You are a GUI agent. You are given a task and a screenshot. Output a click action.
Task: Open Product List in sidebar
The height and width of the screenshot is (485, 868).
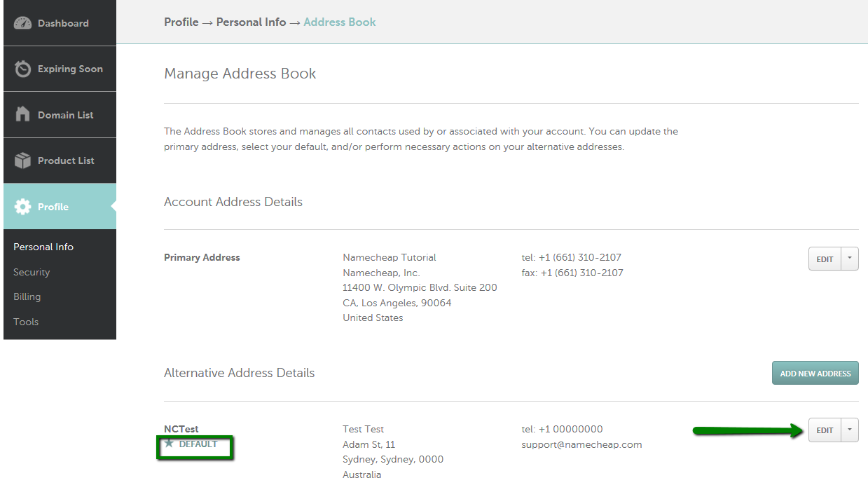tap(60, 160)
